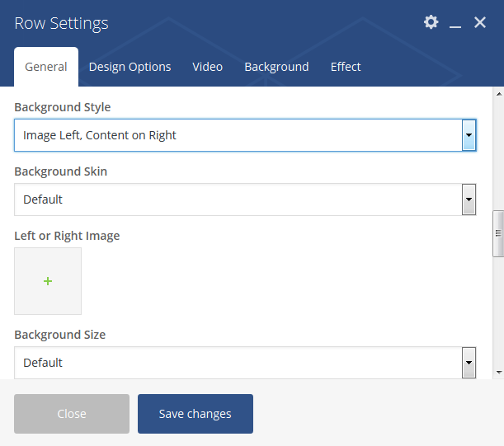Go to the Video tab
This screenshot has height=446, width=504.
[x=207, y=67]
